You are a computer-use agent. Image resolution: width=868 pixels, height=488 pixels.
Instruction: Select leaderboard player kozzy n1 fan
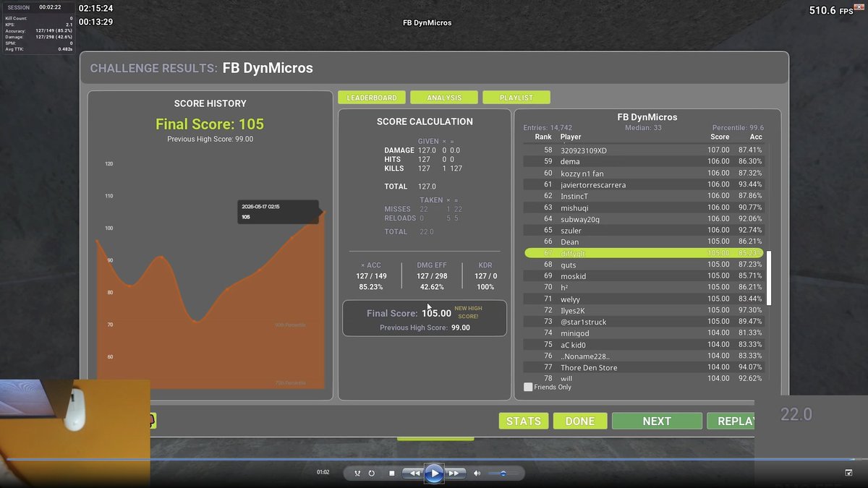pos(644,173)
